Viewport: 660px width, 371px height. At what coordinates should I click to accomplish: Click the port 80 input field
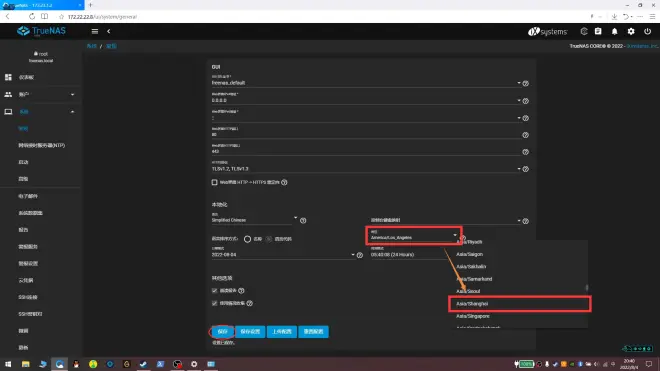click(x=365, y=135)
